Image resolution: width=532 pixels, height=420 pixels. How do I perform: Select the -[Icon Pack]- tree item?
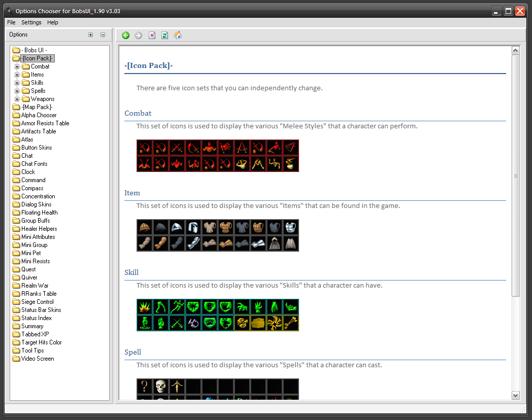(x=34, y=58)
